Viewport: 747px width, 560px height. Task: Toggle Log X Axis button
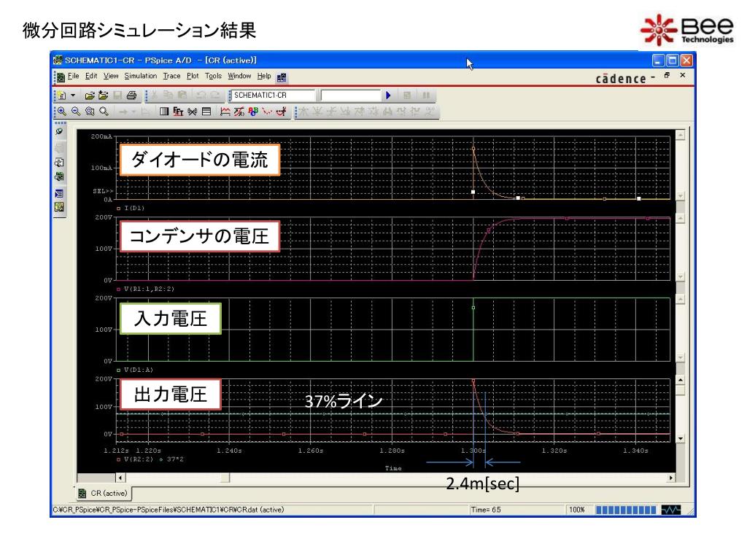164,112
